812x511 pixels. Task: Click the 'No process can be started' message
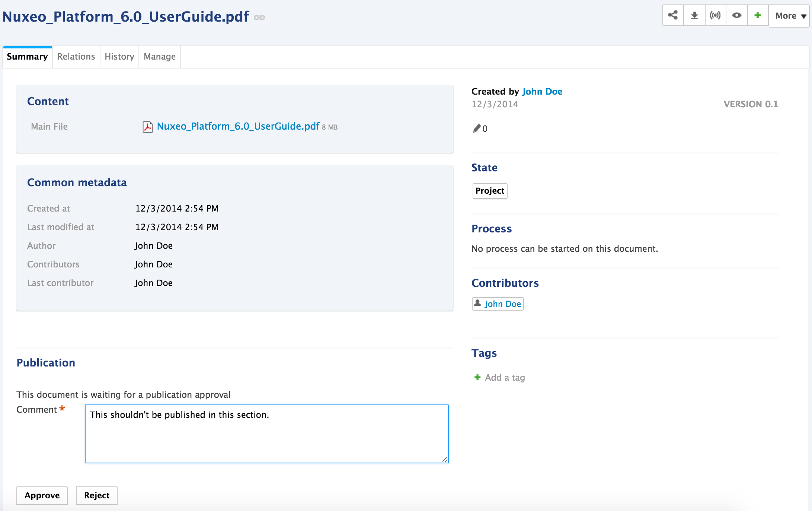pos(565,249)
